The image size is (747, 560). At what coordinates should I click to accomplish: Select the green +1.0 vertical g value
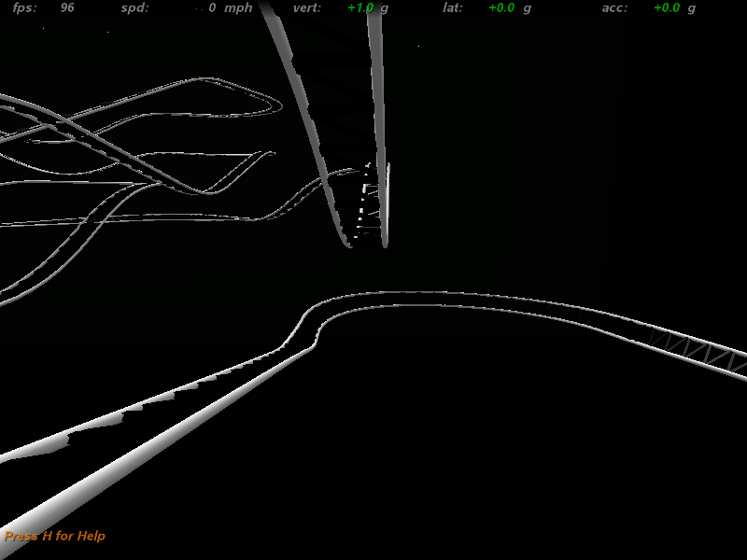click(359, 7)
